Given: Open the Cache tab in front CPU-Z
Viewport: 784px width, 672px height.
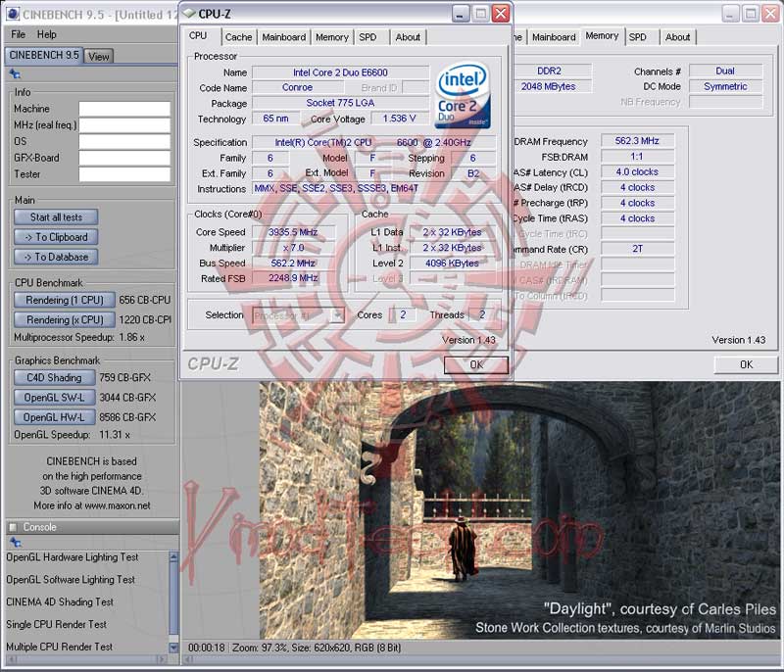Looking at the screenshot, I should click(x=238, y=37).
